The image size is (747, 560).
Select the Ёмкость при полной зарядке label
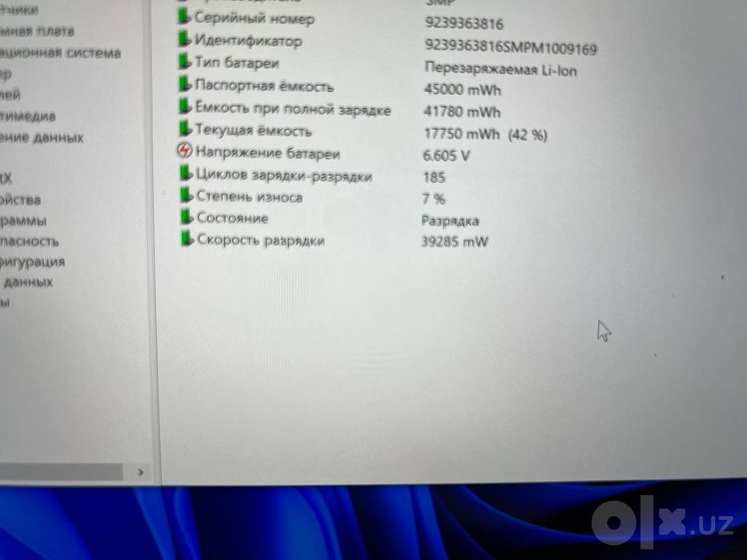pyautogui.click(x=294, y=108)
